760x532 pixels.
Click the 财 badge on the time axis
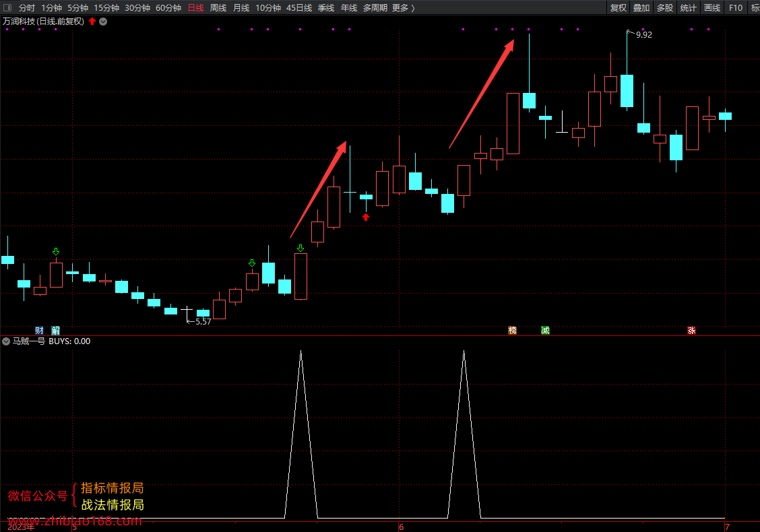[39, 331]
